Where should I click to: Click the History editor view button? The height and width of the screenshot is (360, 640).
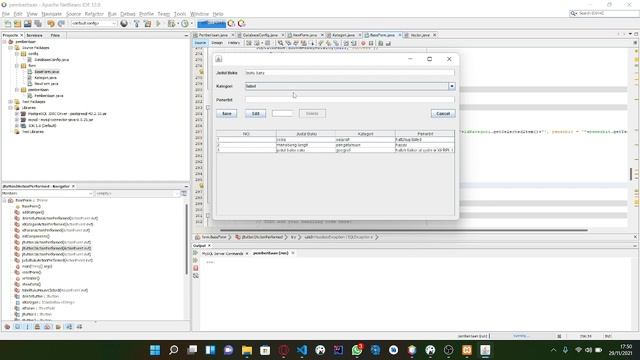tap(234, 43)
